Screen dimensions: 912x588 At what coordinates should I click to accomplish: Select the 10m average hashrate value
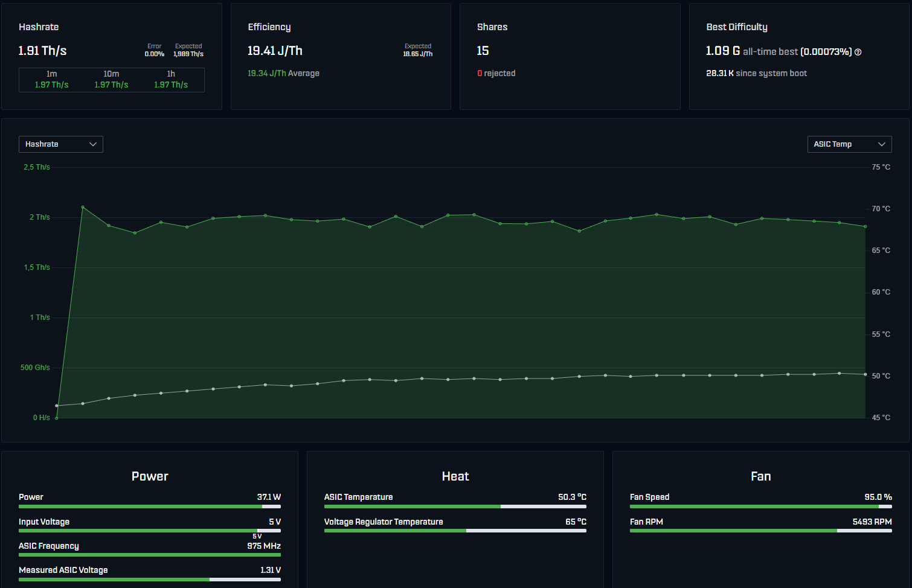(111, 85)
